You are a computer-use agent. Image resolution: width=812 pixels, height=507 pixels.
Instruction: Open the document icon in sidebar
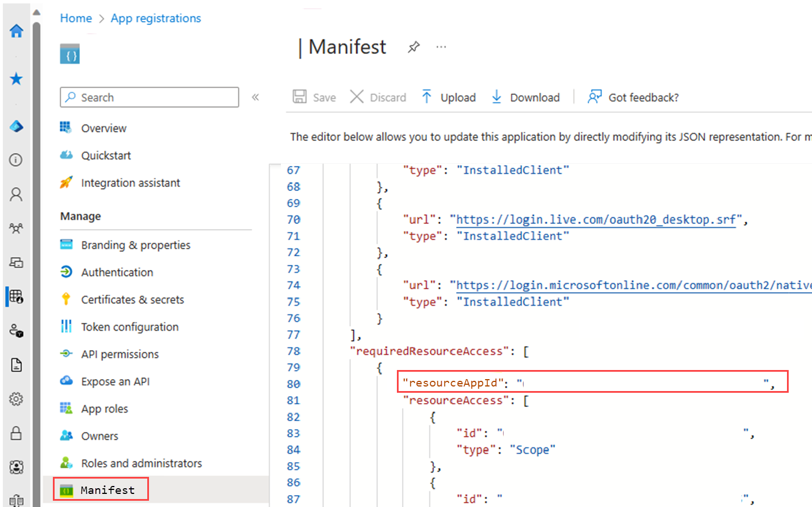coord(16,365)
